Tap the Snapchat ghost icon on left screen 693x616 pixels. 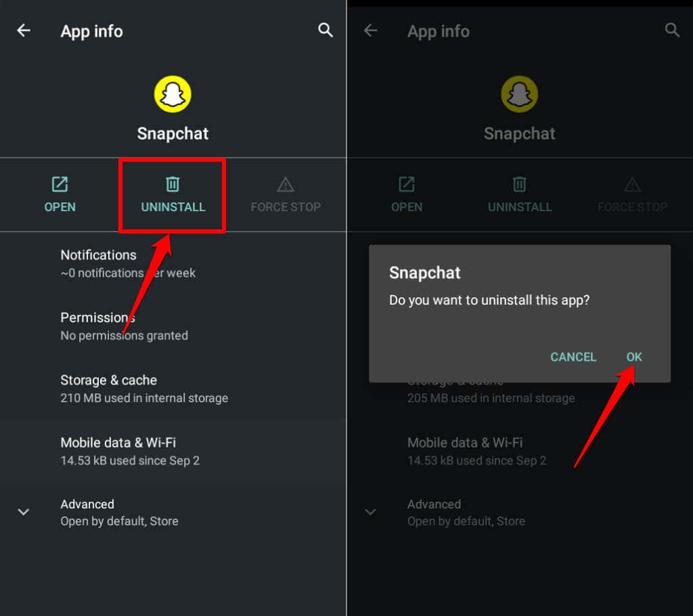[173, 94]
